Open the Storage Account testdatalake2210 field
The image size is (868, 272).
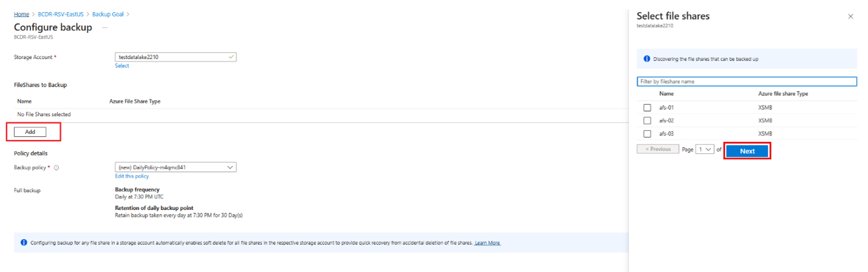pyautogui.click(x=176, y=57)
